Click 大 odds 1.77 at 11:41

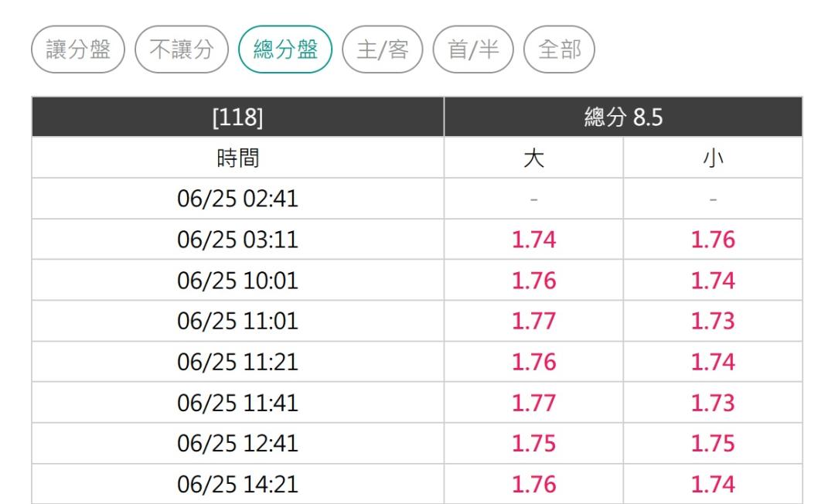tap(533, 403)
